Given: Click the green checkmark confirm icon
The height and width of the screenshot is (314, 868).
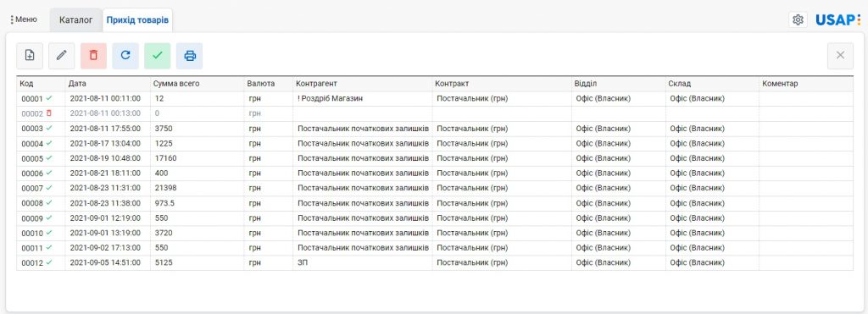Looking at the screenshot, I should tap(157, 55).
